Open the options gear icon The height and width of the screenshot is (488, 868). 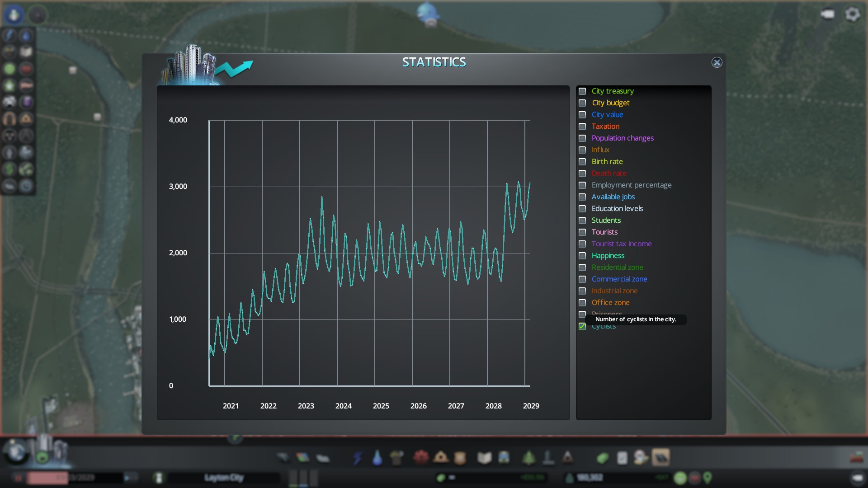coord(852,14)
